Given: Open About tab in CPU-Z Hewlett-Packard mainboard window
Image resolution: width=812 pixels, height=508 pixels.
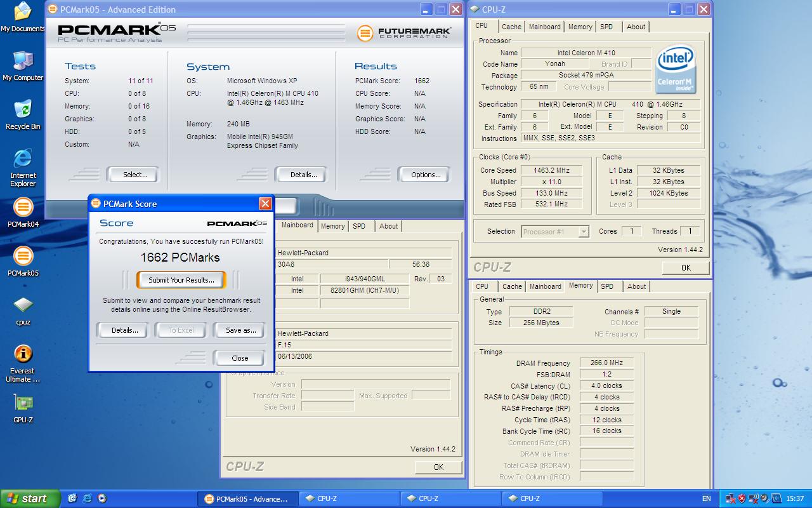Looking at the screenshot, I should [389, 226].
